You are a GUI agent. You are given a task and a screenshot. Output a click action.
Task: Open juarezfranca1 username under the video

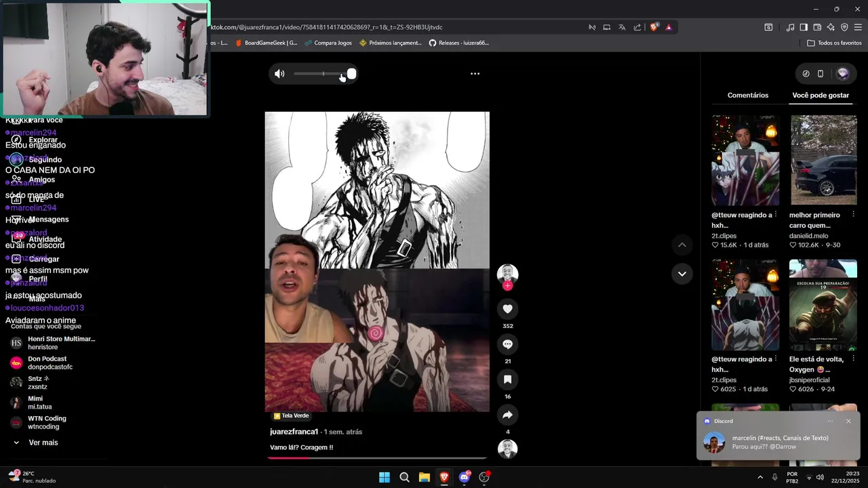pos(294,432)
